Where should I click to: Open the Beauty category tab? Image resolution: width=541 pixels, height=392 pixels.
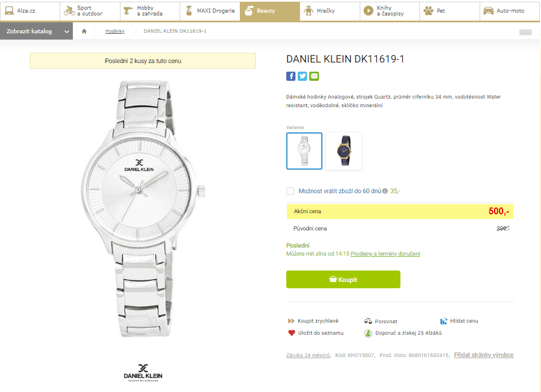[270, 11]
